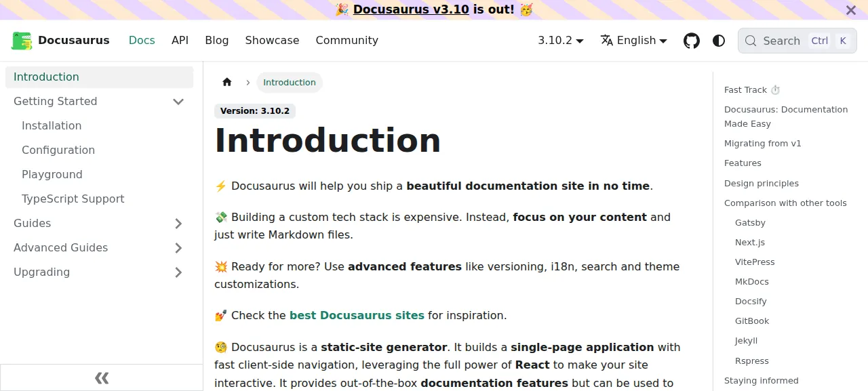
Task: Open the Guides sidebar category label
Action: tap(33, 224)
